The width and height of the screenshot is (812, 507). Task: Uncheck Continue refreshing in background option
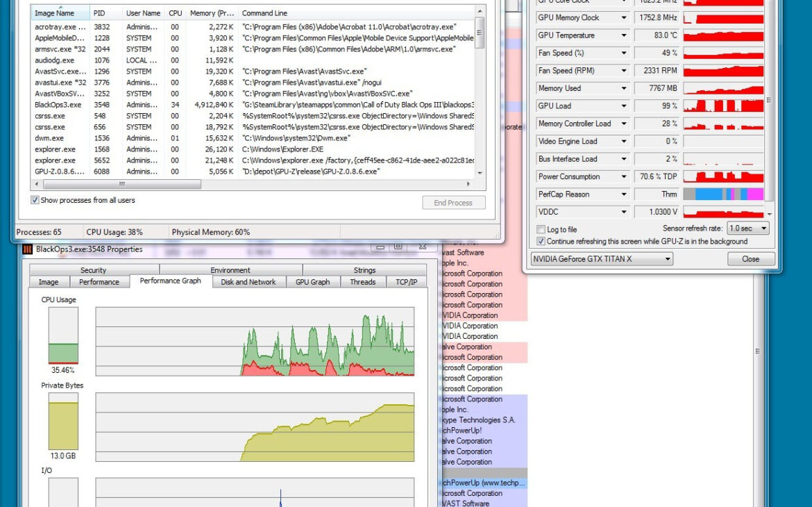541,242
